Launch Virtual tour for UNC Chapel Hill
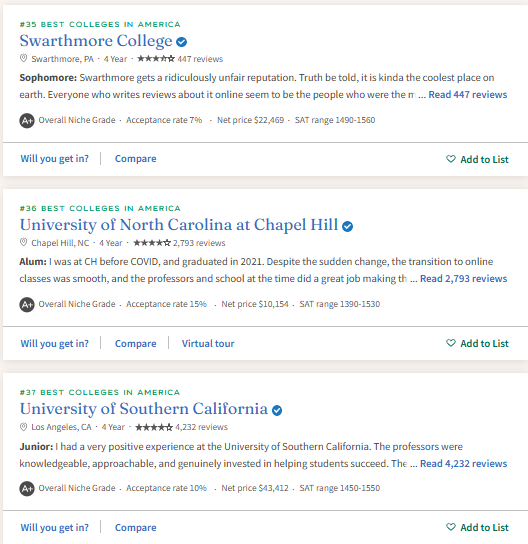 click(x=208, y=343)
